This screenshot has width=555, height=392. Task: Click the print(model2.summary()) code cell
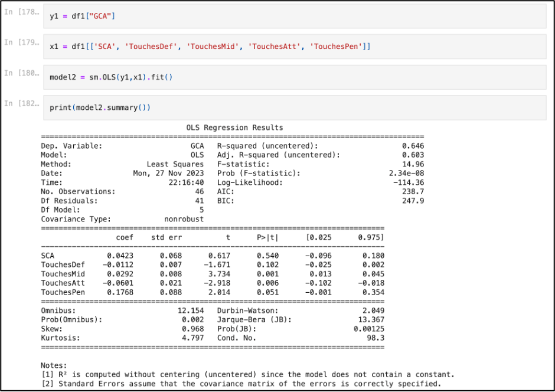(295, 107)
